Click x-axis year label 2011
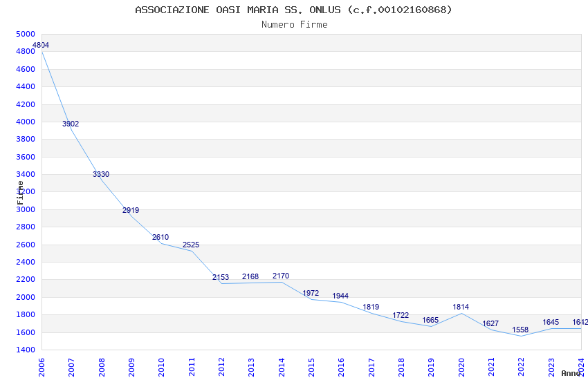Screen dimensions: 588x380 coord(192,368)
